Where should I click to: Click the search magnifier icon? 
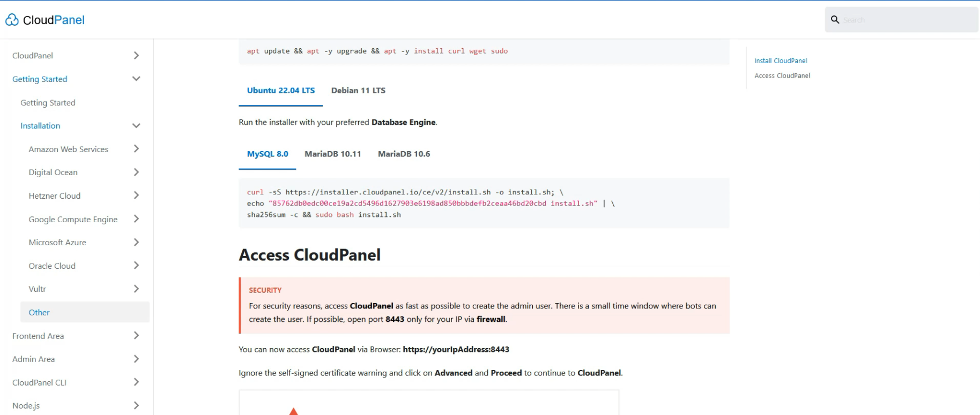click(x=835, y=20)
